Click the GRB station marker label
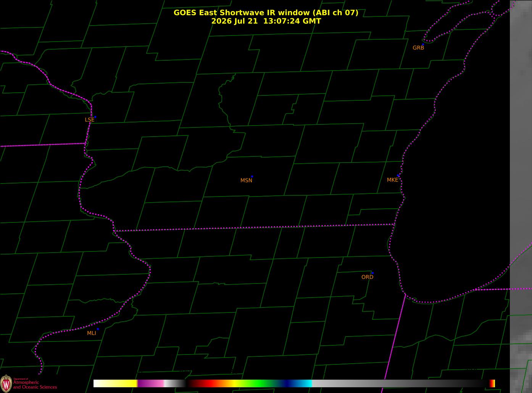 418,48
